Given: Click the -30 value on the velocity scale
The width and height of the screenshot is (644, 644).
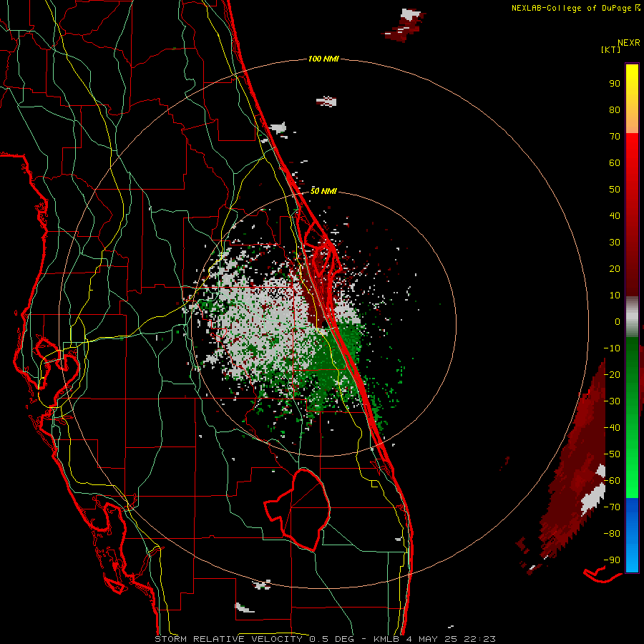Looking at the screenshot, I should [x=612, y=401].
